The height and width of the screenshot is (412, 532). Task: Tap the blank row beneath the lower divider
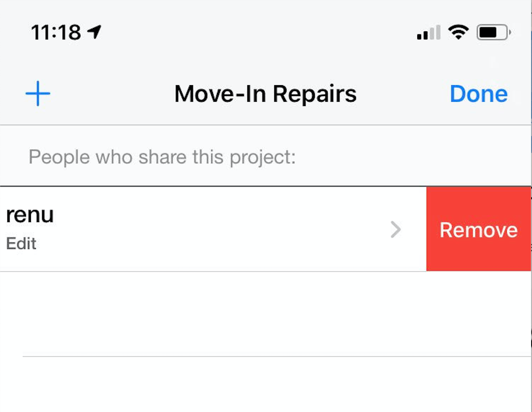[266, 385]
